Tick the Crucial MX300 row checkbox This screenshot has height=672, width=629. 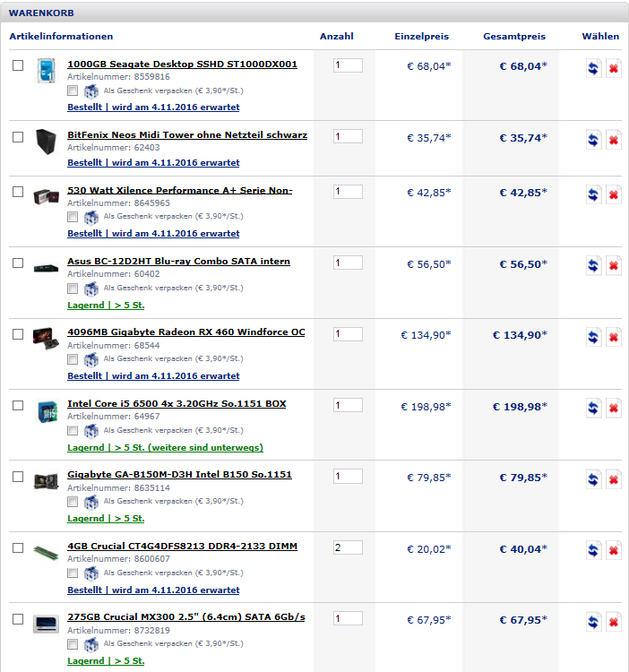point(18,619)
